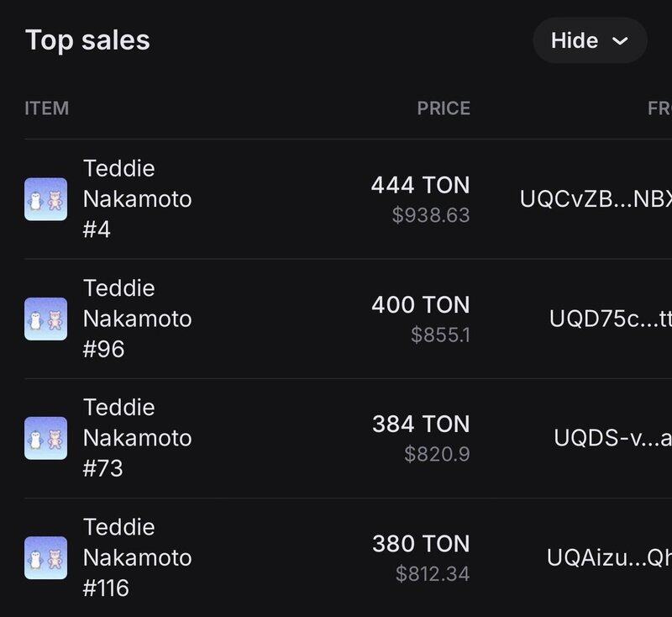
Task: Open seller address starting with UQD75c
Action: [610, 319]
